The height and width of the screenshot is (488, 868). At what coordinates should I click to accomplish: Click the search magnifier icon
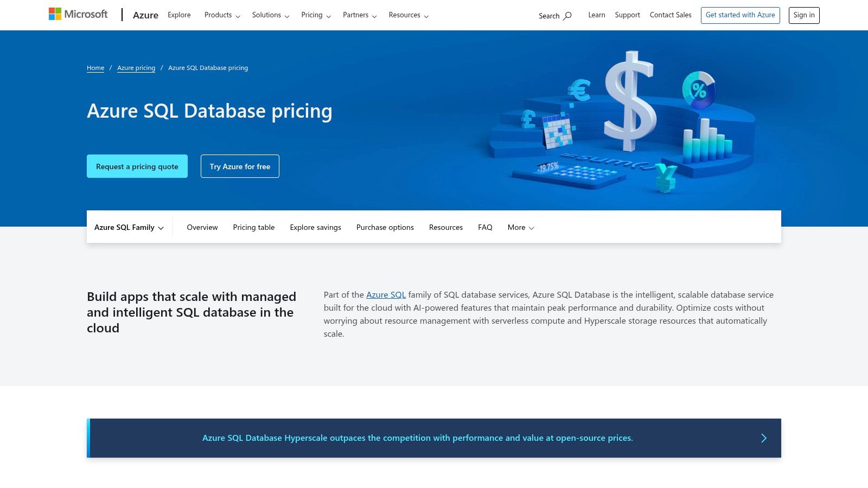(567, 16)
